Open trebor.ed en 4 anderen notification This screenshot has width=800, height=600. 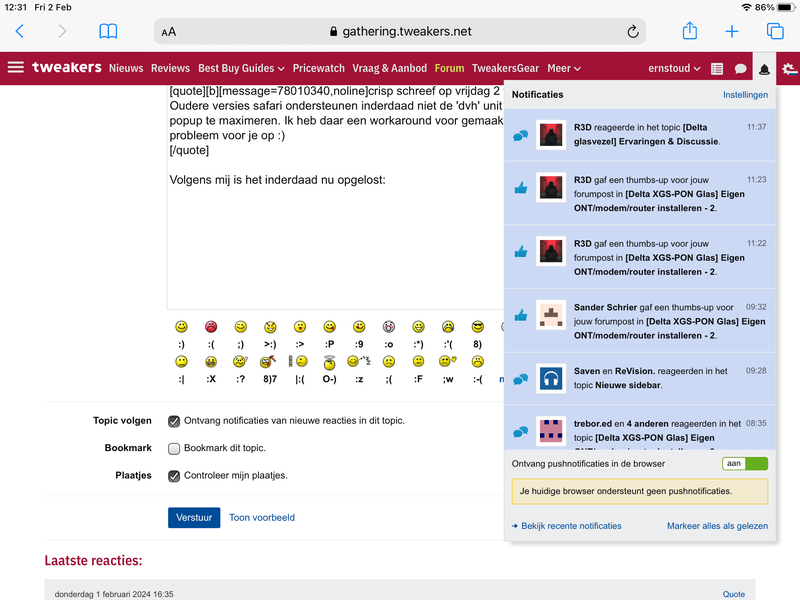pos(640,428)
